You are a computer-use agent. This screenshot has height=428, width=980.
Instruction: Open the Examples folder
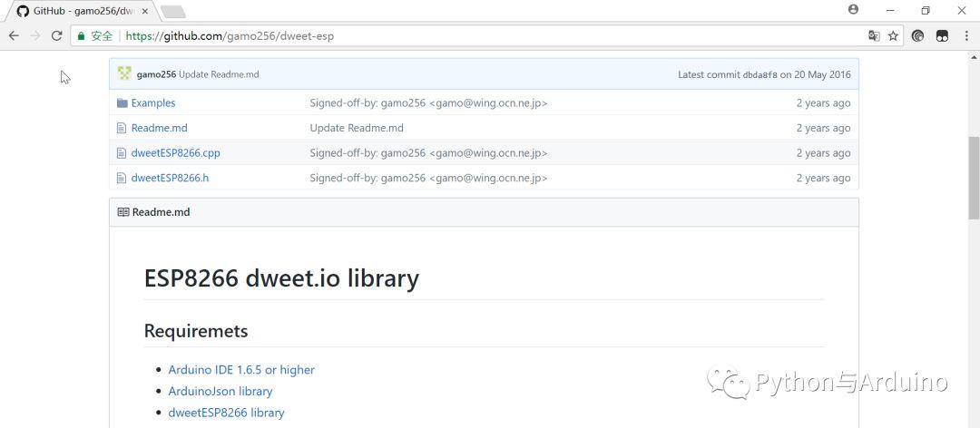coord(153,103)
